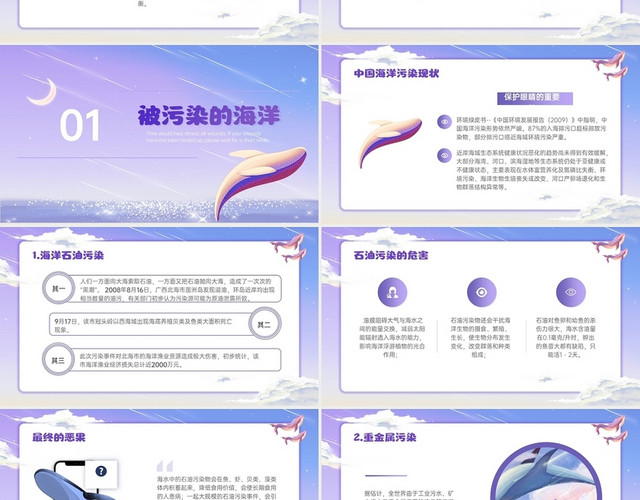The image size is (640, 500).
Task: Click the text box starting 9月17日
Action: [x=151, y=325]
